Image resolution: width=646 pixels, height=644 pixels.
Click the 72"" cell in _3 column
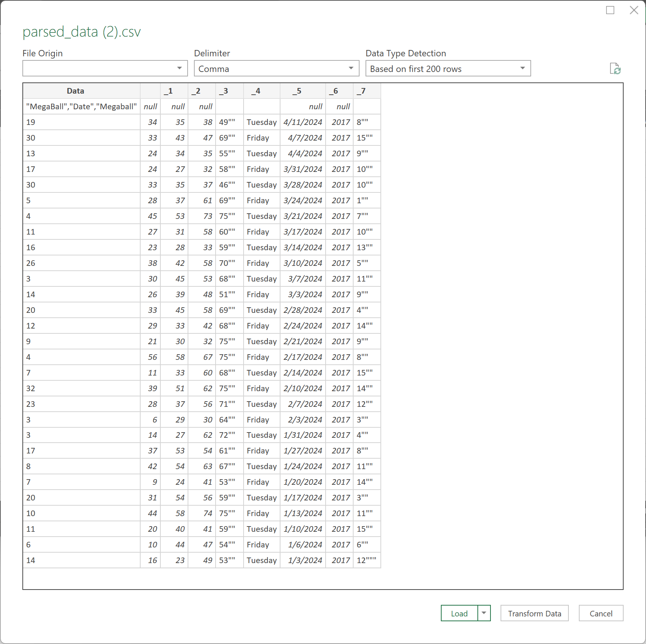pos(229,435)
